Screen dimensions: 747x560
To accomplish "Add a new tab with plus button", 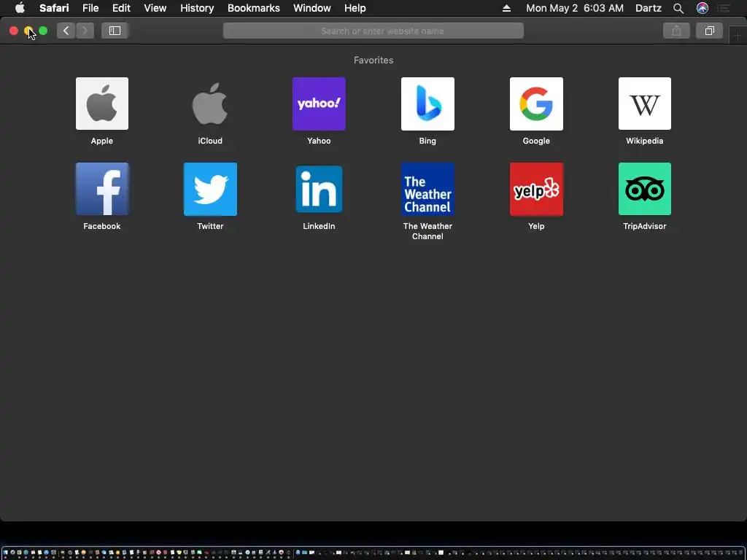I will [x=738, y=36].
